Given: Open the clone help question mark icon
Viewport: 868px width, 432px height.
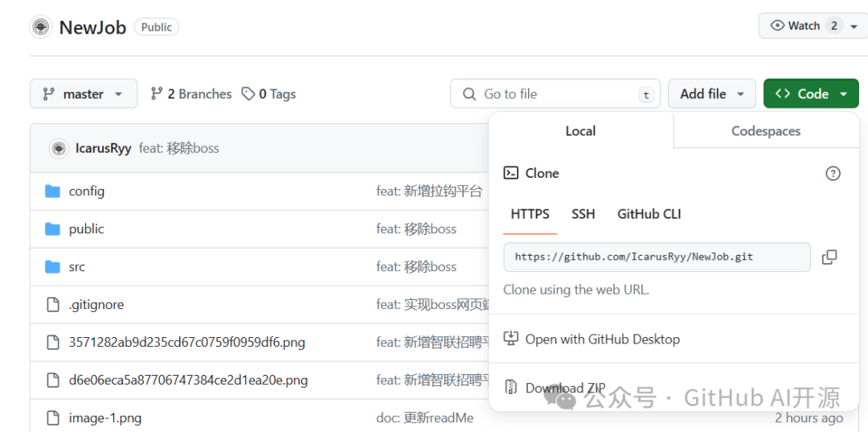Looking at the screenshot, I should click(x=833, y=173).
